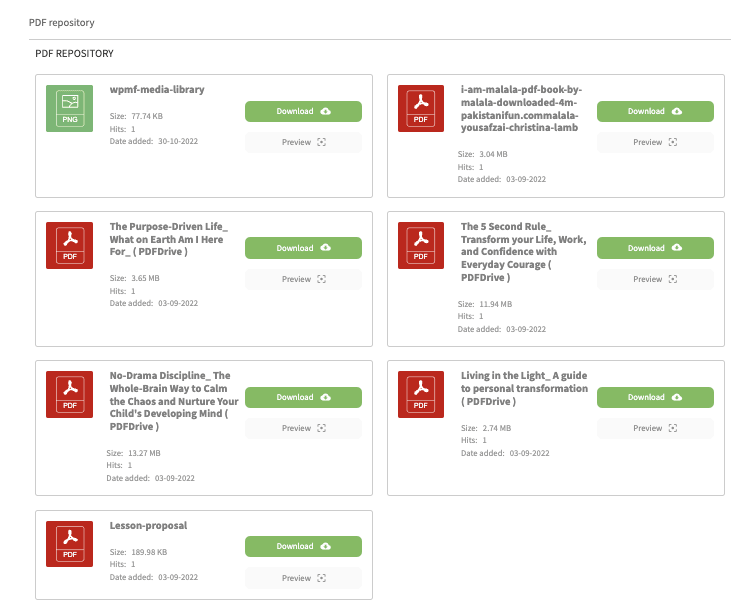Download The 5 Second Rule PDF
This screenshot has width=750, height=616.
coord(655,248)
